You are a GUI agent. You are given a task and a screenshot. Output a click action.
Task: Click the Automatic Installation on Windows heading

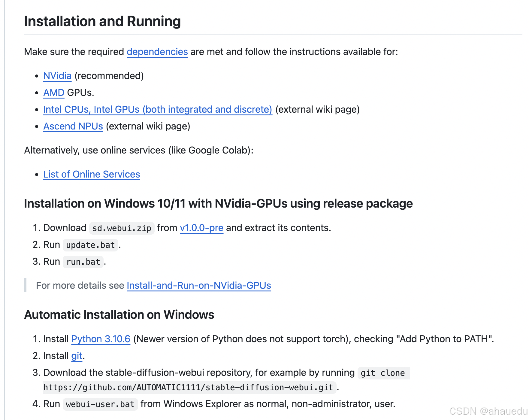119,315
